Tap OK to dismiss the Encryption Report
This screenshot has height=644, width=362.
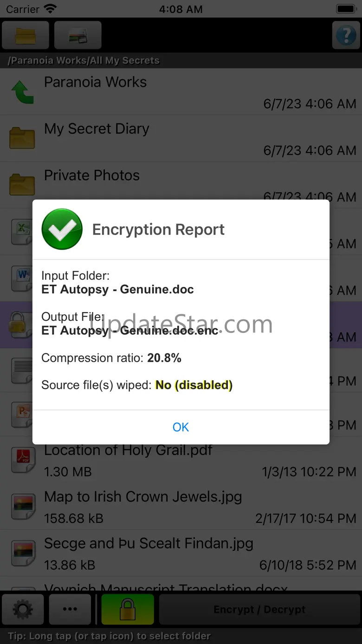click(181, 427)
